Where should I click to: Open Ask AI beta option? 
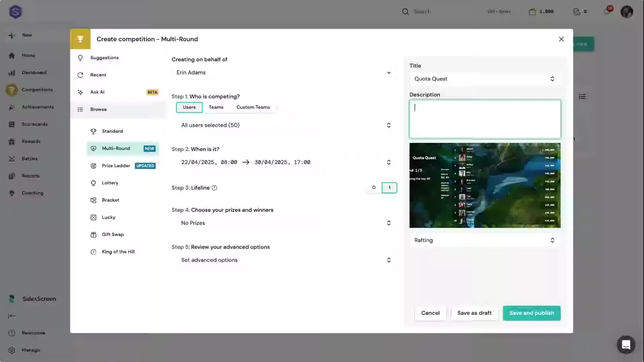tap(118, 92)
